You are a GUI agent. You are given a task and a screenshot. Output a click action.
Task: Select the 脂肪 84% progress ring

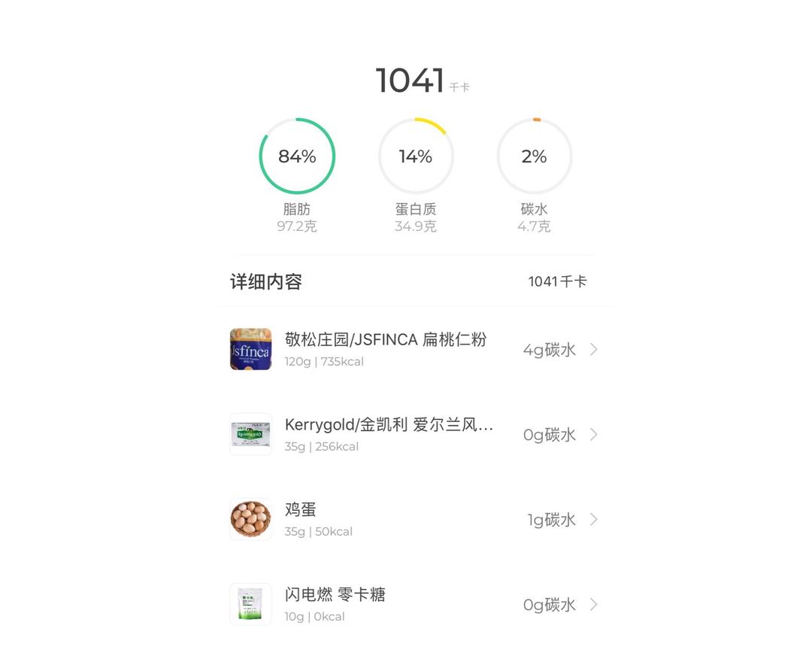(297, 156)
